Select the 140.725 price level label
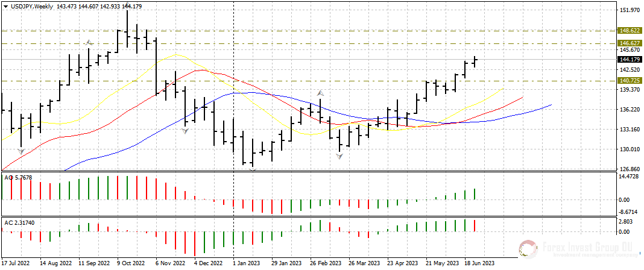The image size is (644, 270). click(x=630, y=80)
